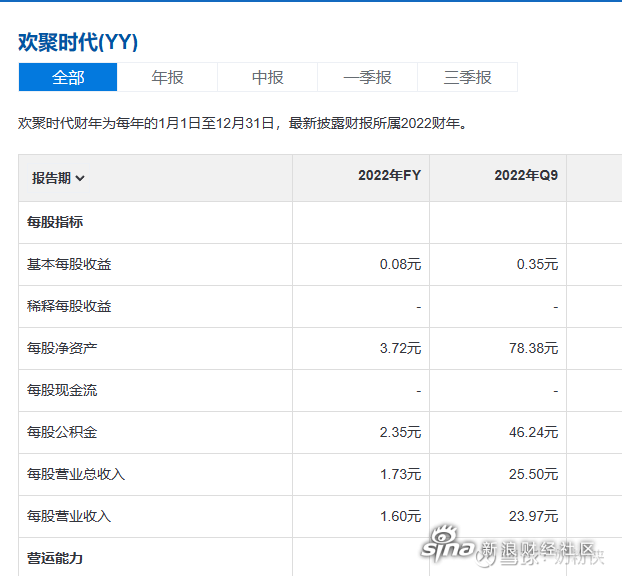This screenshot has height=576, width=622.
Task: Switch to the 年报 tab
Action: [x=167, y=77]
